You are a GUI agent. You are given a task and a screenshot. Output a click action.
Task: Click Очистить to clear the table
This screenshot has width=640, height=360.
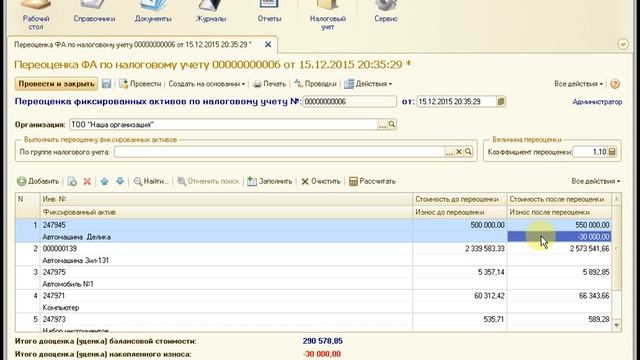coord(320,181)
